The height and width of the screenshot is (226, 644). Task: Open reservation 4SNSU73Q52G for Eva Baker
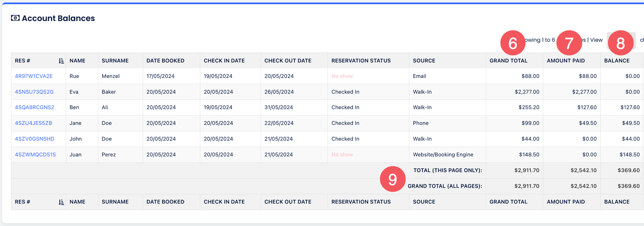pos(34,92)
